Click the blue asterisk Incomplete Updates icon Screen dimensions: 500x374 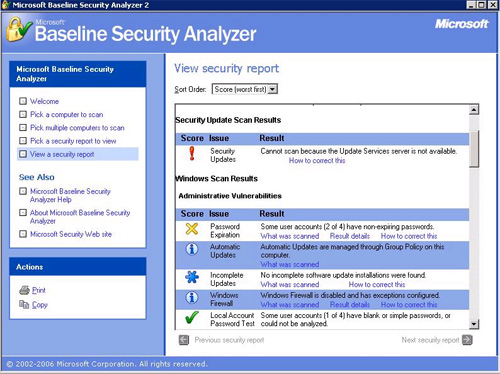(192, 277)
